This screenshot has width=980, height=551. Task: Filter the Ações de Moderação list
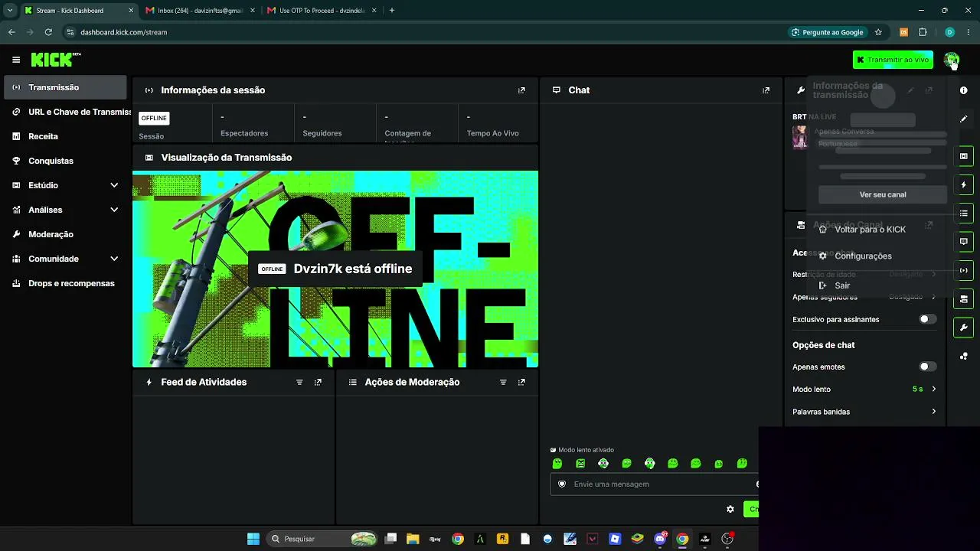click(x=503, y=382)
